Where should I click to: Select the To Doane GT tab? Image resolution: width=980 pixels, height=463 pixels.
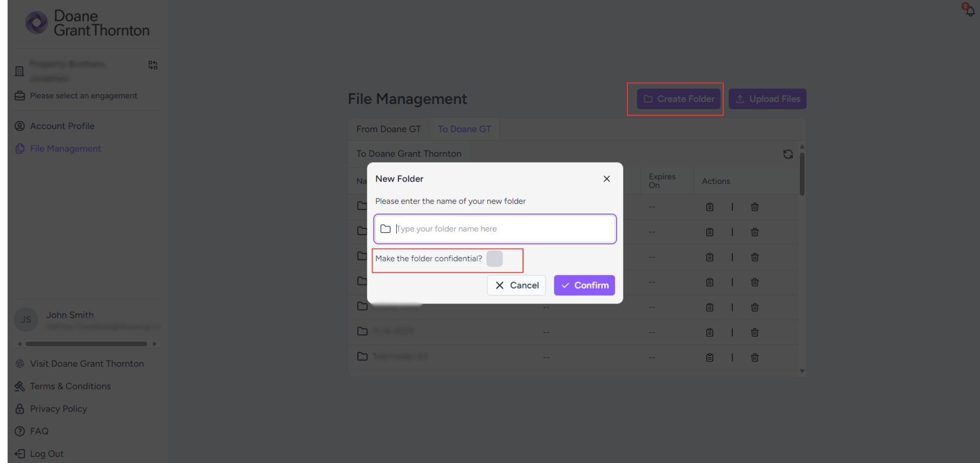(x=464, y=129)
